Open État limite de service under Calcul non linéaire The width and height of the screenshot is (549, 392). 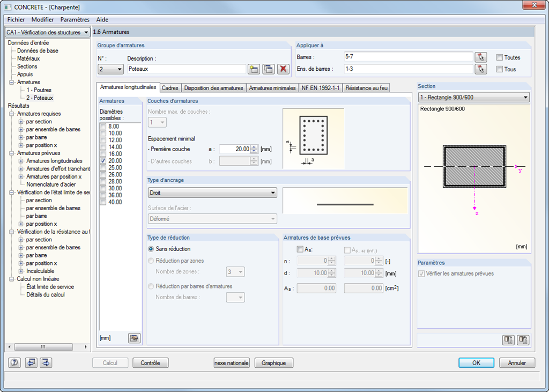pyautogui.click(x=50, y=287)
